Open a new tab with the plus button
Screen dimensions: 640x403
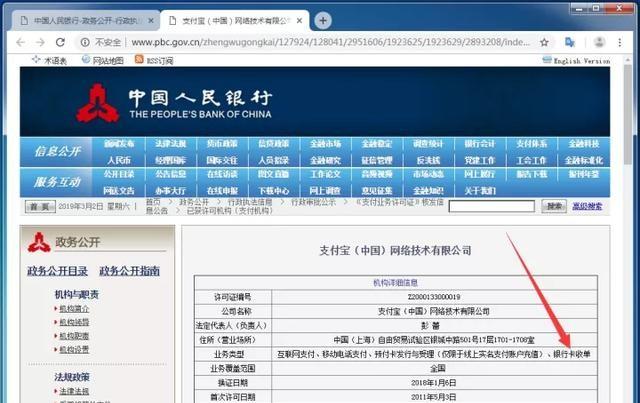323,20
